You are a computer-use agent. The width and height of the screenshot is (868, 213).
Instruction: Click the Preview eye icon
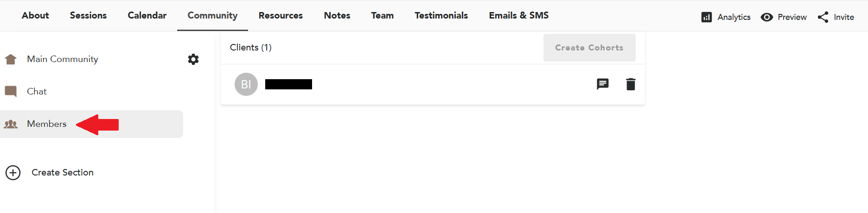pyautogui.click(x=767, y=17)
